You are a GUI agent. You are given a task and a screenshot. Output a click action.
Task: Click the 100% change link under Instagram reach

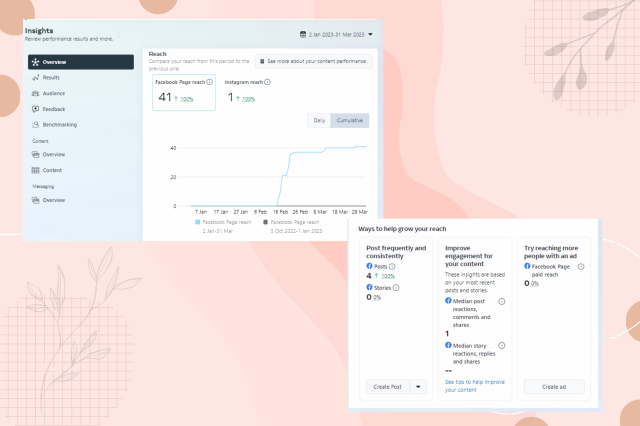(248, 99)
